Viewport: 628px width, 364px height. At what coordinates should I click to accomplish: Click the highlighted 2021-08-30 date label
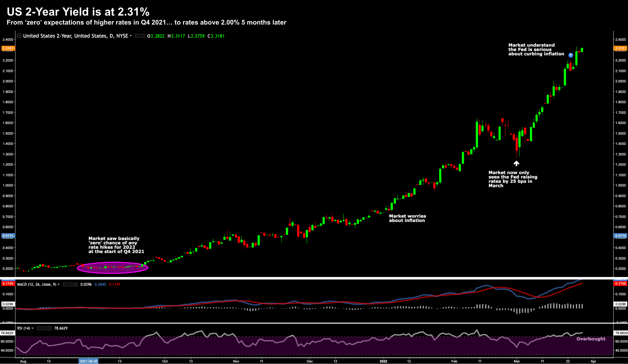(88, 361)
